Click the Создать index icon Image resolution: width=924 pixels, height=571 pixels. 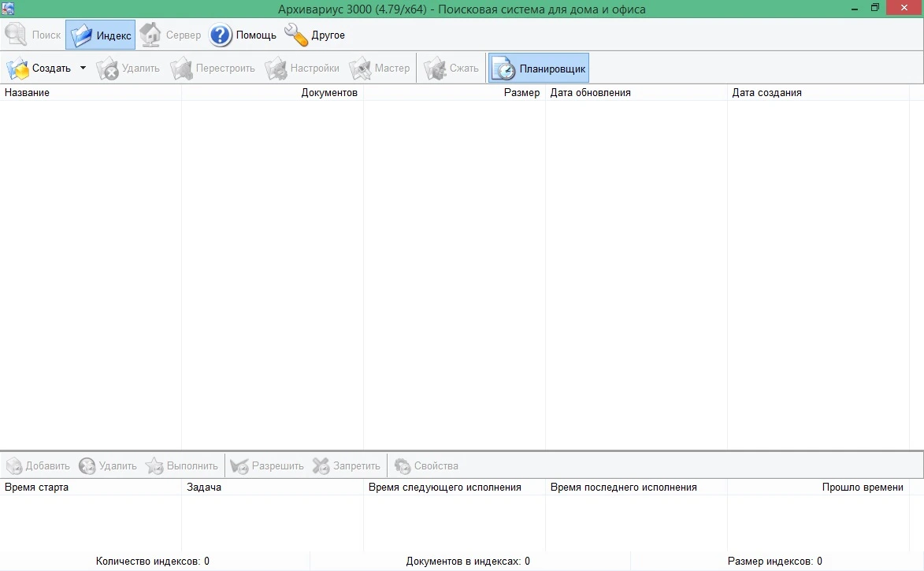point(17,69)
